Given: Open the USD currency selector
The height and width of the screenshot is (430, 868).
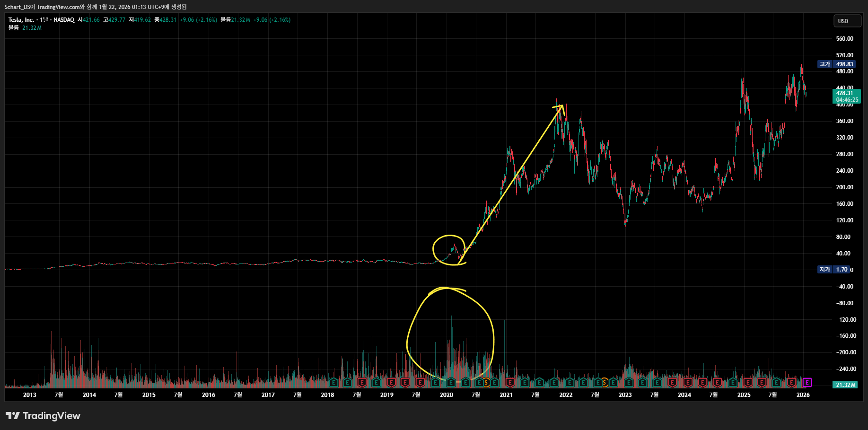Looking at the screenshot, I should coord(847,21).
